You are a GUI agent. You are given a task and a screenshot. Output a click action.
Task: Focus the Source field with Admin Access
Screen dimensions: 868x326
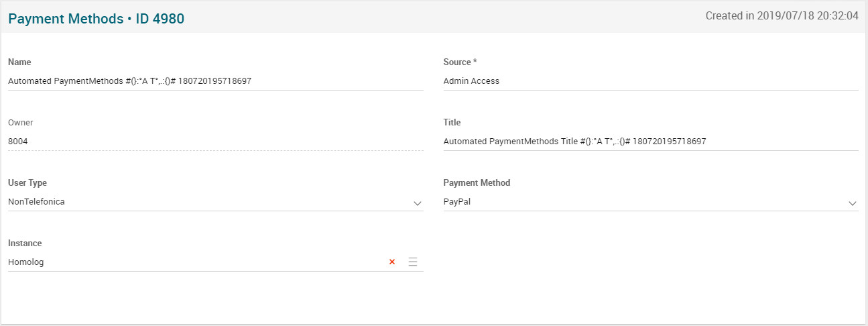(650, 81)
